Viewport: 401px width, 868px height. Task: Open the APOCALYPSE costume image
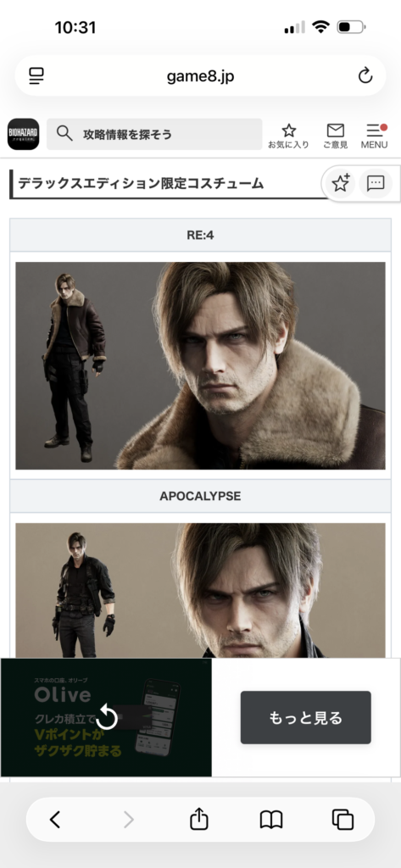(200, 591)
